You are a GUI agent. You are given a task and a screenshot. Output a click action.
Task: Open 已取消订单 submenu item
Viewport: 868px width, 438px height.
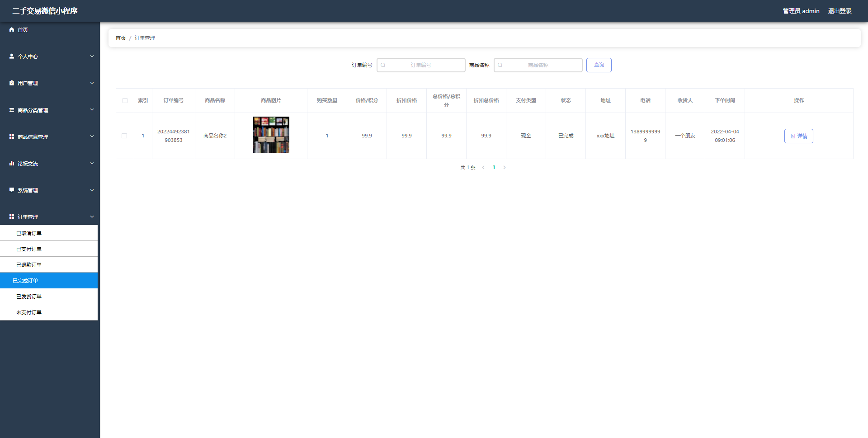tap(49, 233)
